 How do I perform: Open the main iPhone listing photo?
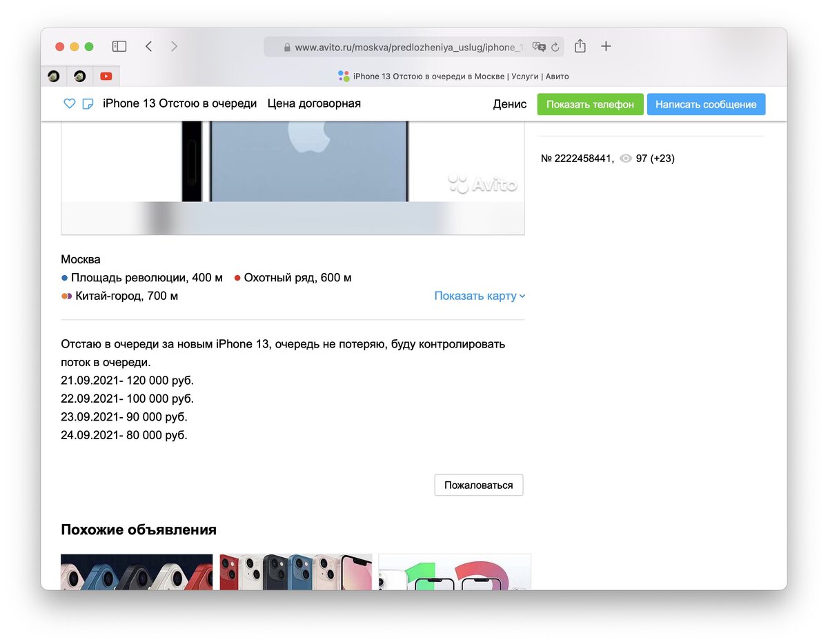tap(293, 177)
